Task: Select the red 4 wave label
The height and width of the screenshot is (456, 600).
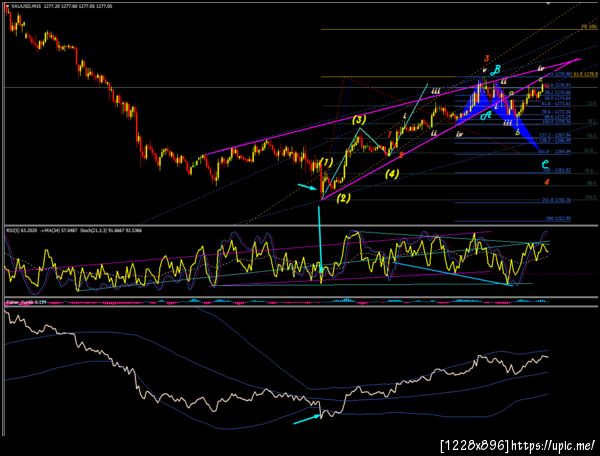Action: 547,182
